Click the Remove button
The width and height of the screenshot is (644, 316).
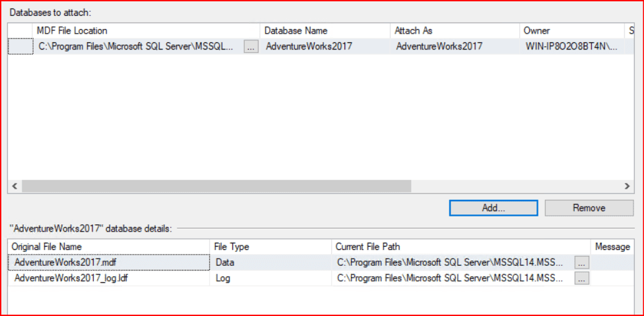coord(589,208)
